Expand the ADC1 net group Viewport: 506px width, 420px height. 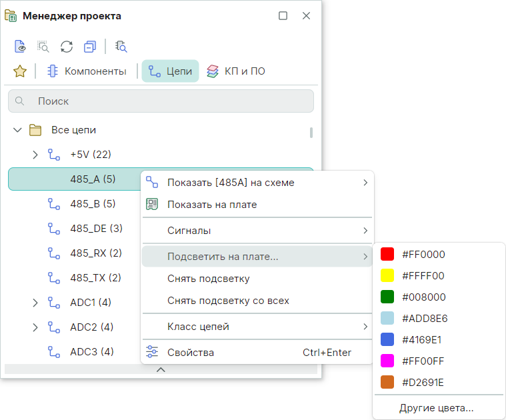[35, 303]
